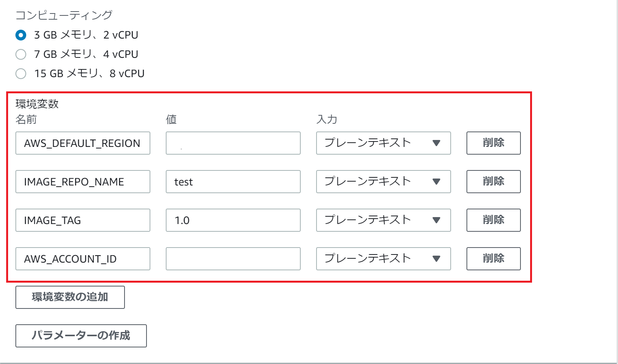Click the パラメーターの作成 button

pyautogui.click(x=81, y=336)
